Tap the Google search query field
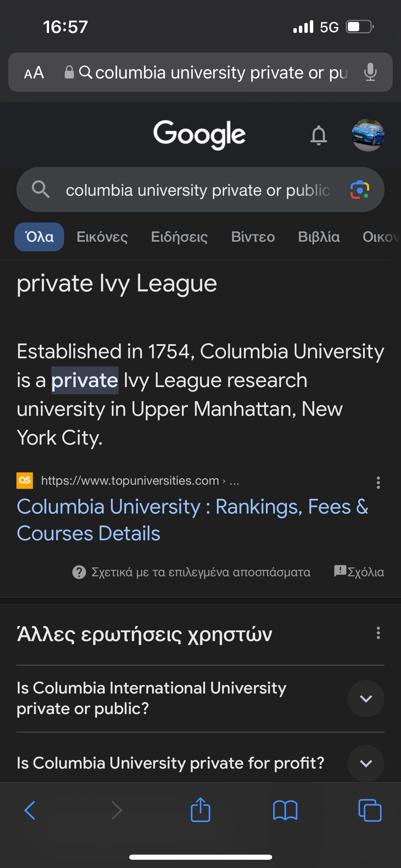This screenshot has width=401, height=868. pyautogui.click(x=198, y=190)
